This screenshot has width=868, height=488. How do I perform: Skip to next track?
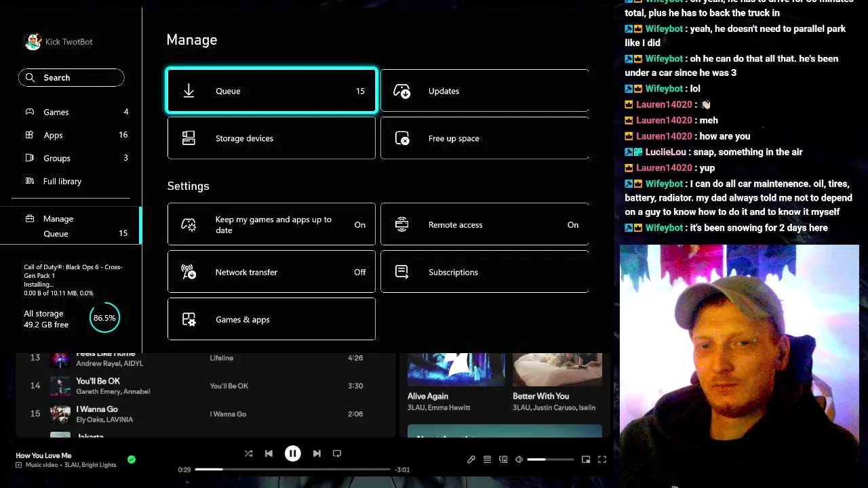point(317,453)
